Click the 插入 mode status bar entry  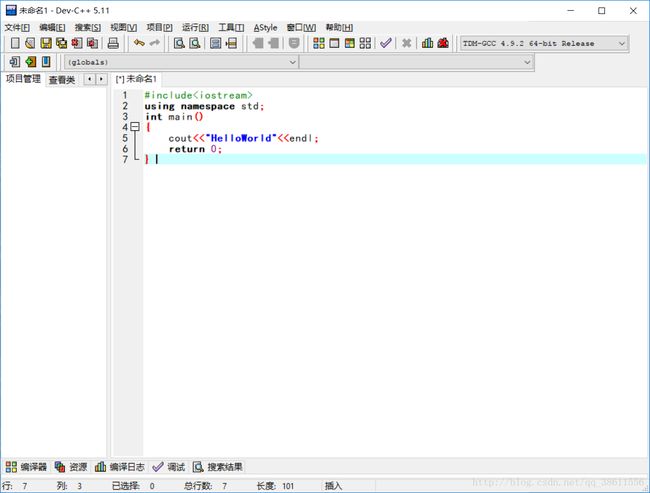tap(333, 486)
